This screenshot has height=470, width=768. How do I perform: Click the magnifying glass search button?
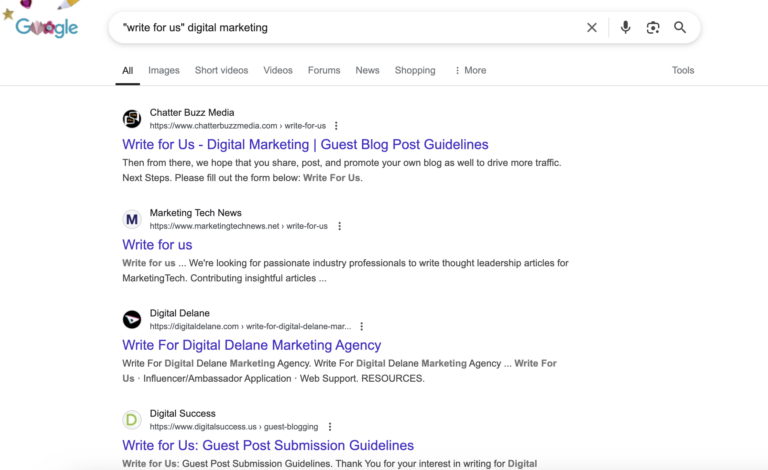coord(679,27)
